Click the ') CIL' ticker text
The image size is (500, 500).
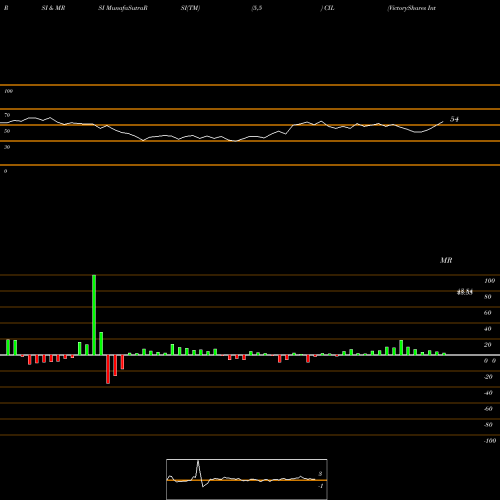[327, 8]
